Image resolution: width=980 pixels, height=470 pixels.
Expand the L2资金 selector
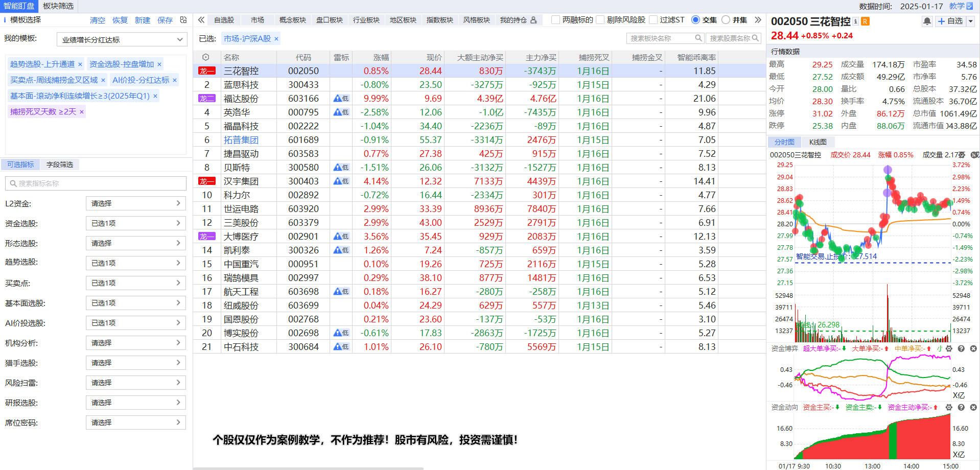pyautogui.click(x=135, y=203)
